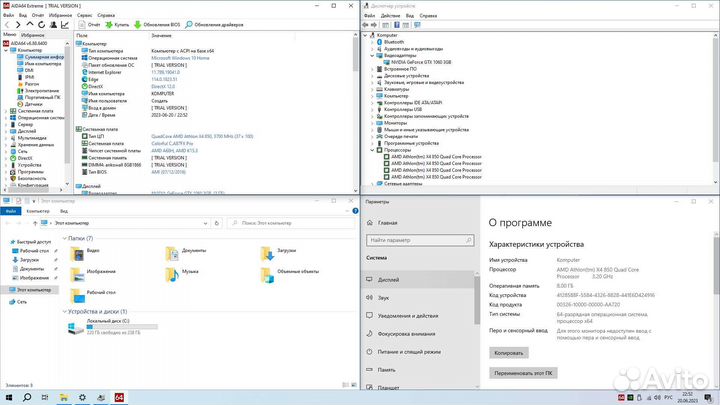Screen dimensions: 720x405
Task: Click Microsoft Windows 10 Home link
Action: (180, 58)
